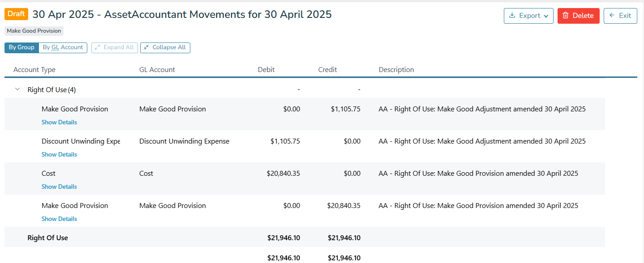
Task: Click the Expand All arrows icon
Action: (x=98, y=47)
